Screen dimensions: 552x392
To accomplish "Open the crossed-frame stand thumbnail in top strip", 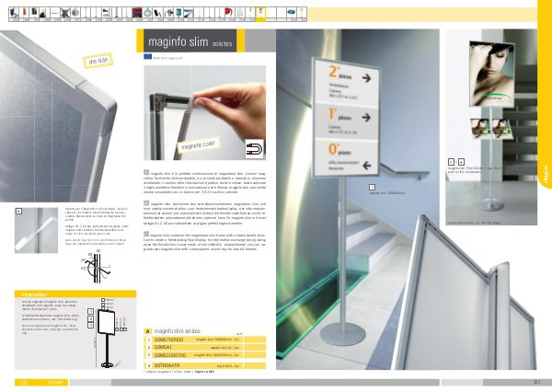I will coord(64,14).
